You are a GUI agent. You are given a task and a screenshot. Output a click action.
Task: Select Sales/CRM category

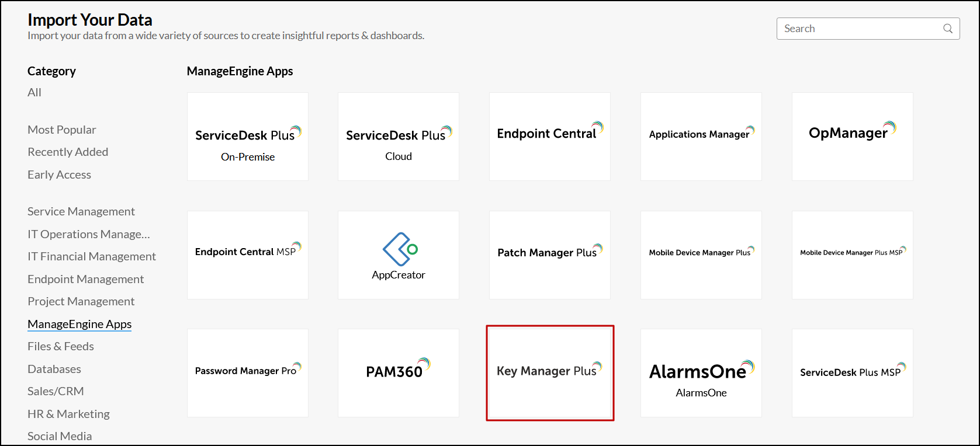click(x=56, y=391)
